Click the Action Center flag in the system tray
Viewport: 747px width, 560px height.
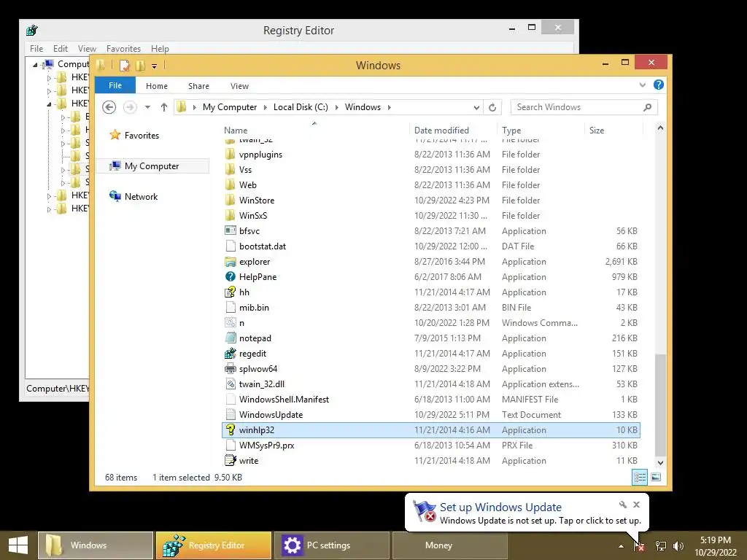tap(638, 545)
